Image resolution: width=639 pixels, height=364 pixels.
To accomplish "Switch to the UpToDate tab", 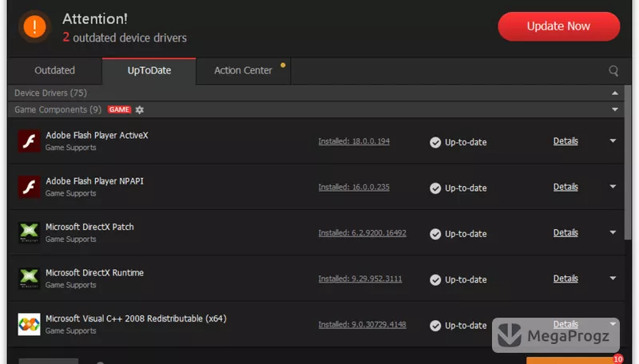I will point(149,71).
